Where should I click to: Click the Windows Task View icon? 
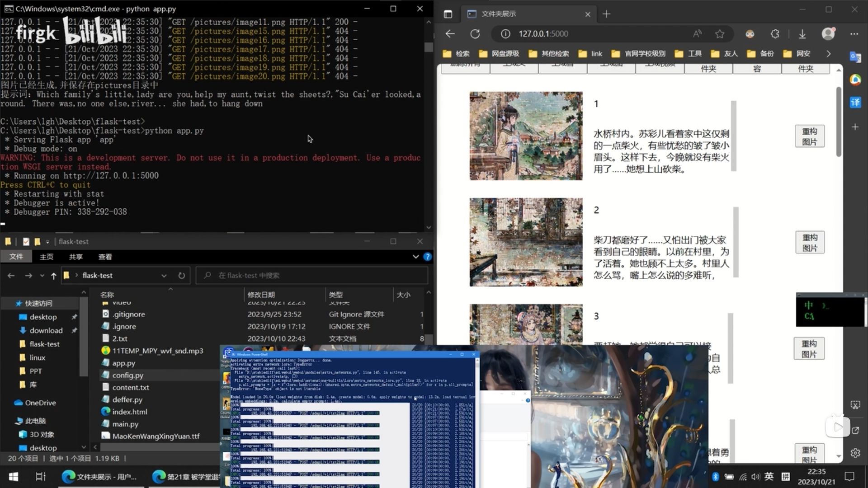[x=40, y=476]
